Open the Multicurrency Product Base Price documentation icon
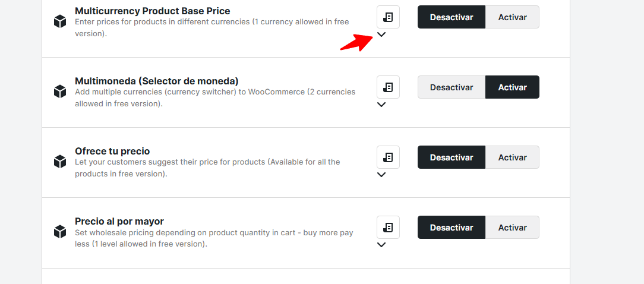 tap(388, 17)
